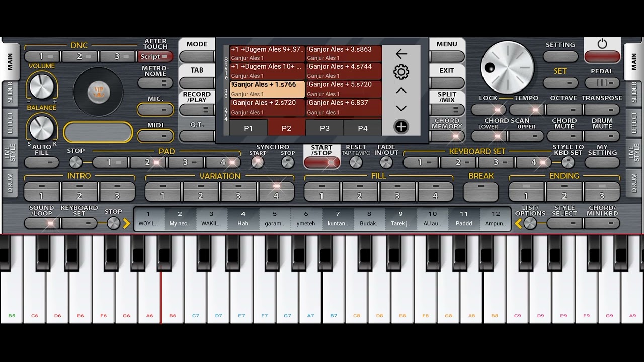Tap the RECORD/PLAY button
The image size is (644, 362).
(197, 110)
